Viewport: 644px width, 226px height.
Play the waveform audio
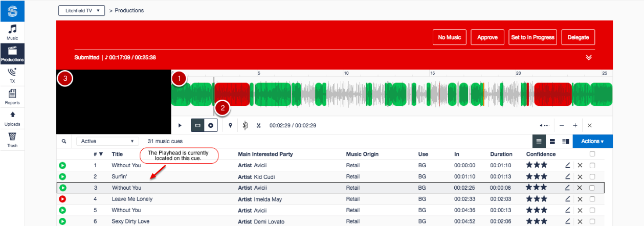click(180, 125)
